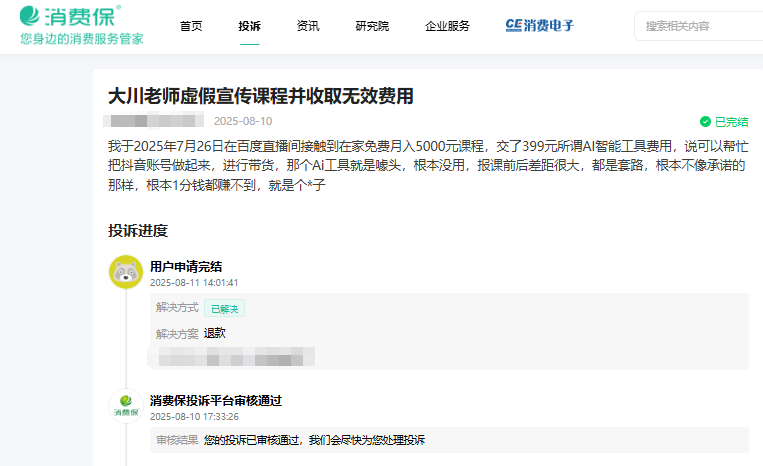Click the post date 2025-08-10
Screen dimensions: 763x466
243,121
